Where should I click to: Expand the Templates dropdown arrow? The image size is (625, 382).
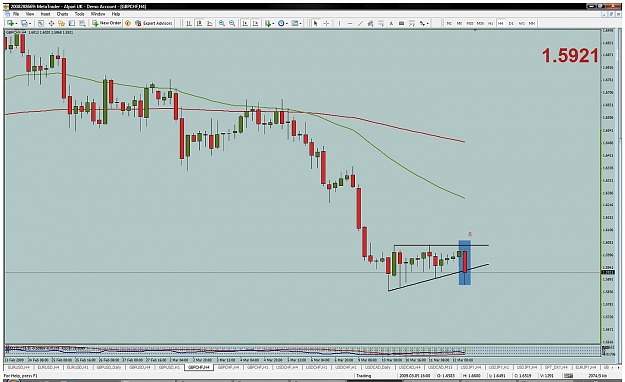pos(301,24)
